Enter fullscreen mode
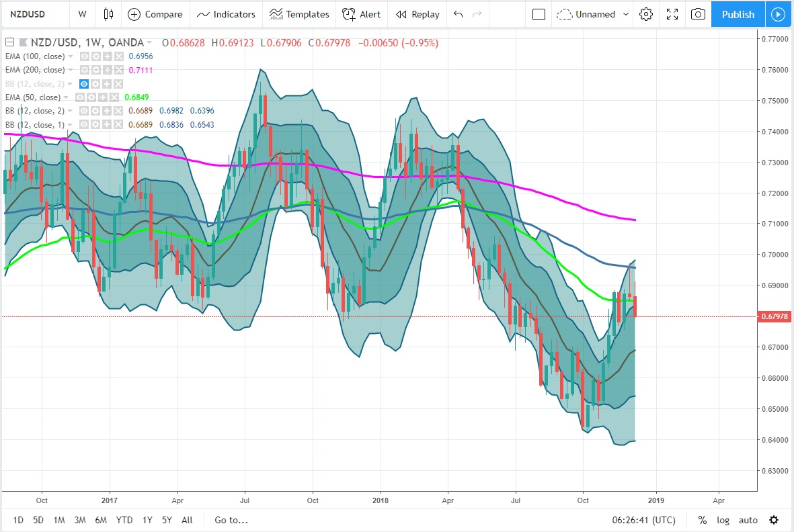This screenshot has height=532, width=794. point(672,14)
